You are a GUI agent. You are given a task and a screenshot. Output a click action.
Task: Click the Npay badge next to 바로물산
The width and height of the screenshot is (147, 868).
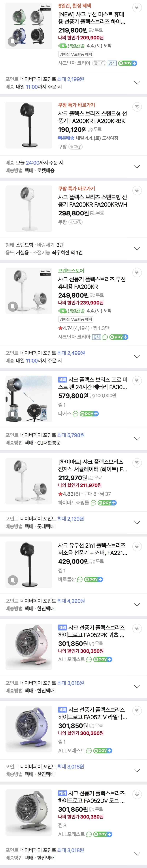94,579
